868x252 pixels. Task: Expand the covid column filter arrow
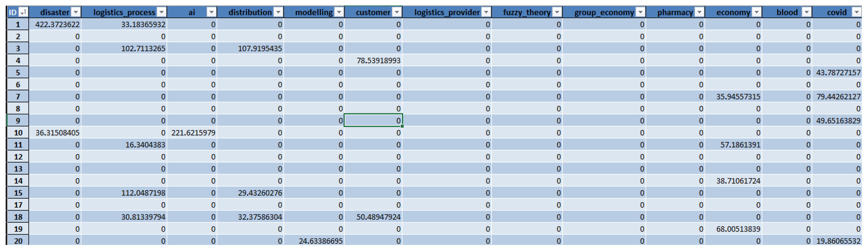(857, 13)
